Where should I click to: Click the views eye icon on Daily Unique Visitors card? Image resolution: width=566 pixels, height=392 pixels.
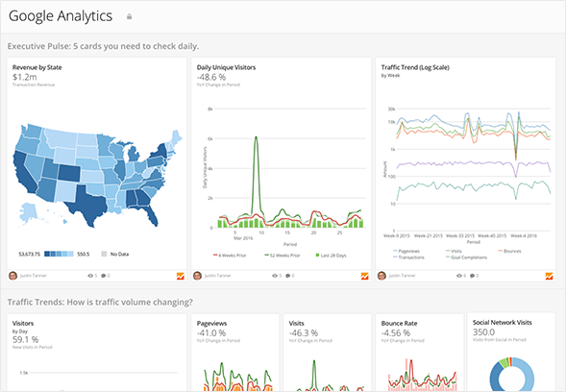pos(275,276)
